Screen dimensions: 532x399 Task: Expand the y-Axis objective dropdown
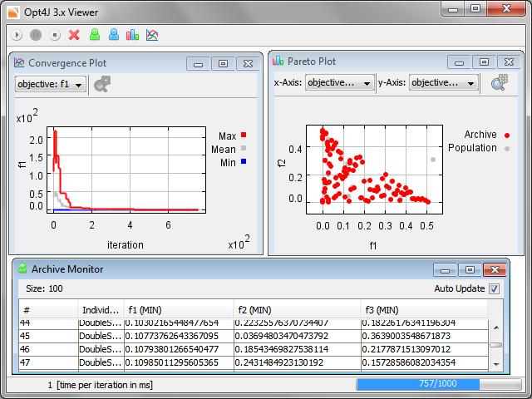444,82
